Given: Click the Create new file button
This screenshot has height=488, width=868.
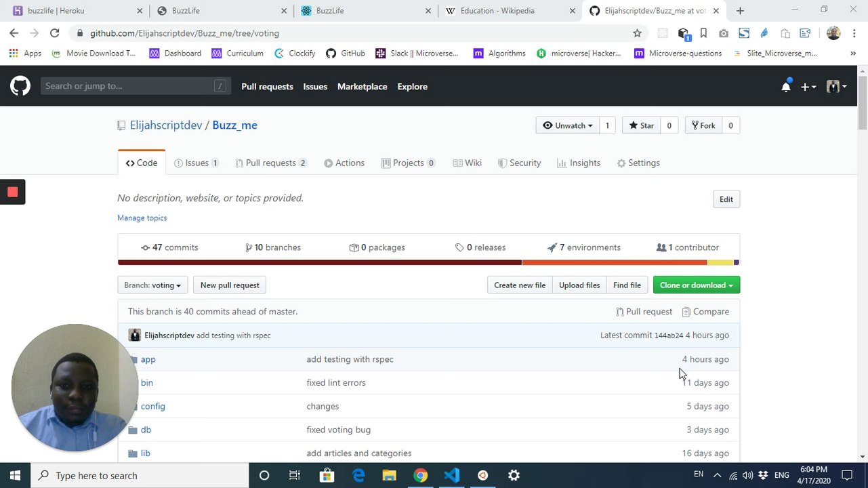Looking at the screenshot, I should (520, 285).
